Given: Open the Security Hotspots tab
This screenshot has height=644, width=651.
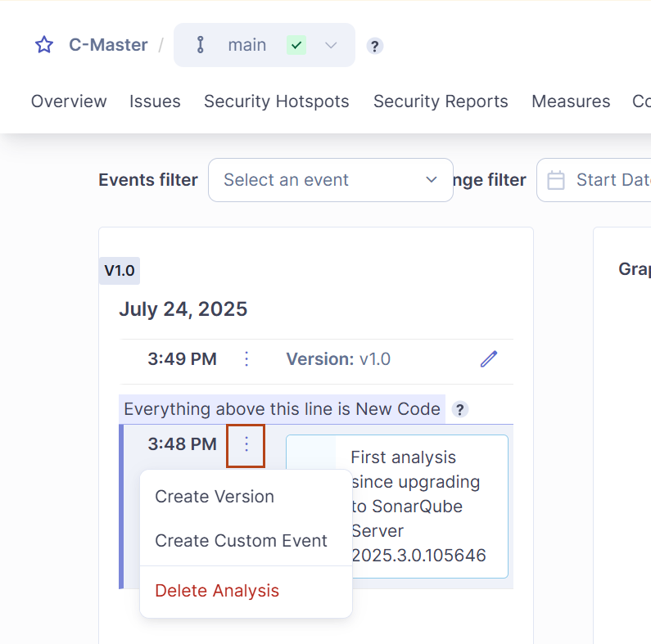Looking at the screenshot, I should (x=276, y=101).
